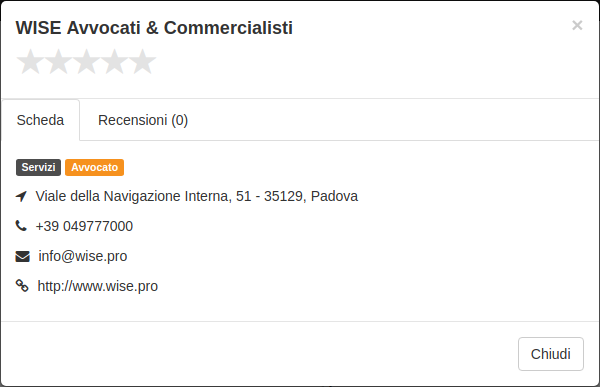Click the location arrow icon beside the address
The height and width of the screenshot is (387, 600).
pos(21,196)
